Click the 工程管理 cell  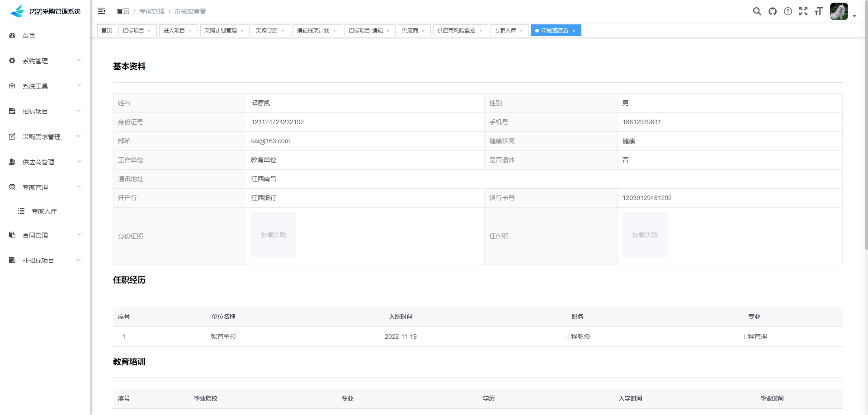coord(754,336)
